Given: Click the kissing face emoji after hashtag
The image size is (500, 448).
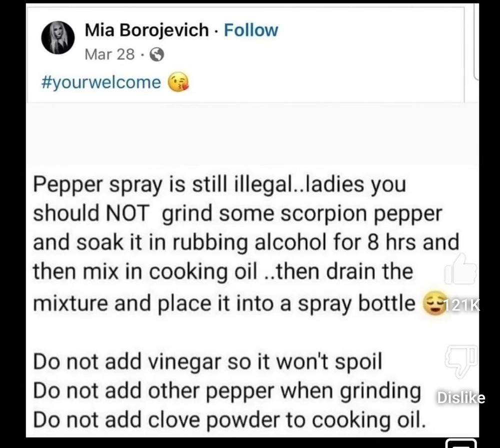Looking at the screenshot, I should [x=178, y=82].
